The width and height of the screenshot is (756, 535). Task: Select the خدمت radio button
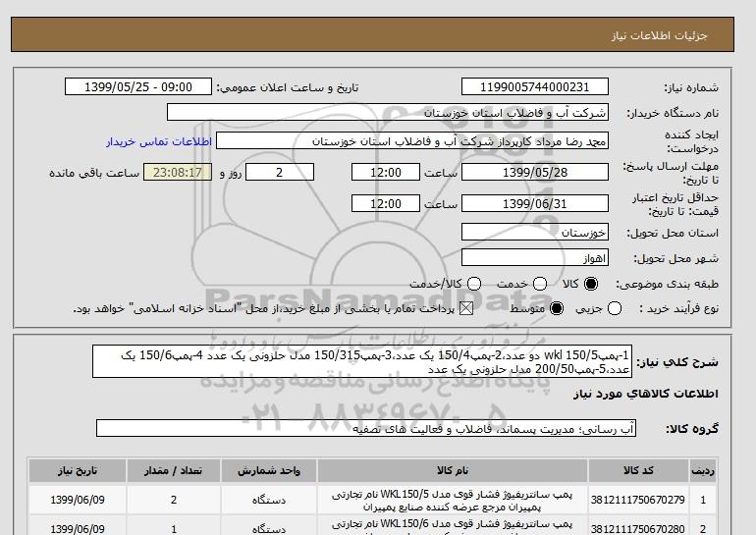pyautogui.click(x=540, y=284)
